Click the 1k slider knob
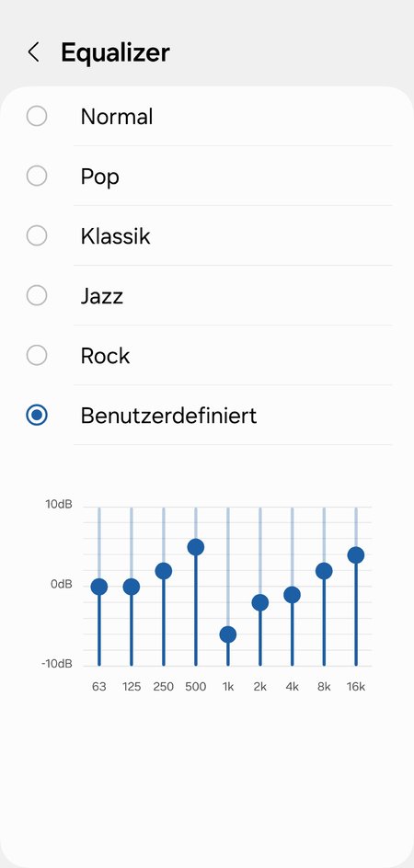This screenshot has height=868, width=414. pos(228,634)
